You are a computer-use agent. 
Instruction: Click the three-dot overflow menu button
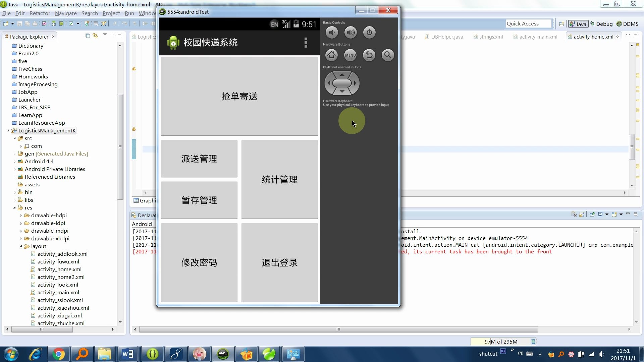coord(306,43)
